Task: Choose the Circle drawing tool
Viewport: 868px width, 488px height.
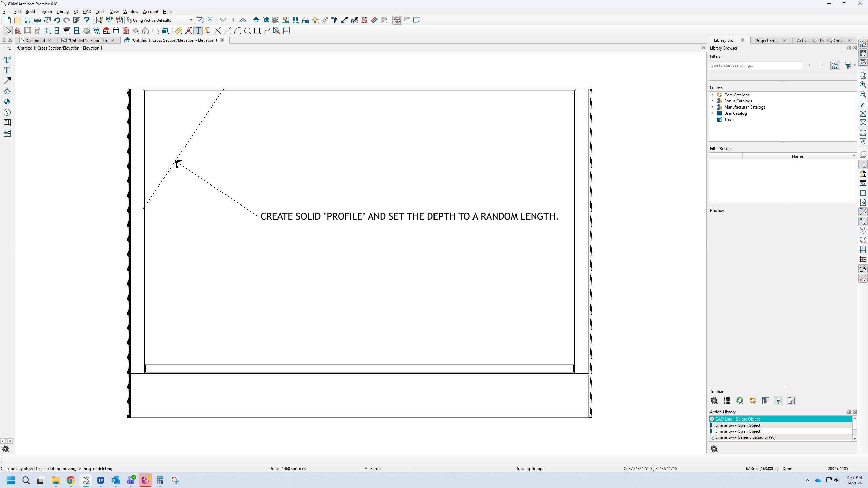Action: 247,31
